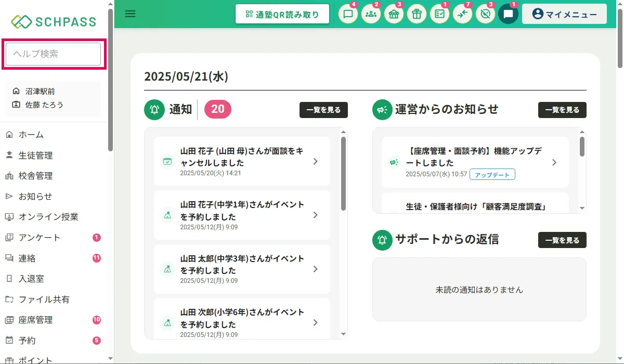Toggle the hamburger menu icon

[130, 14]
